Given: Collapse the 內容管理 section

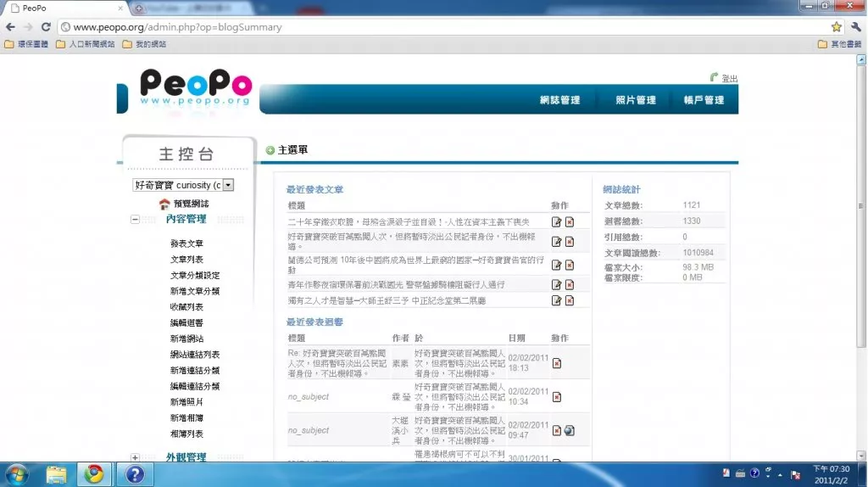Looking at the screenshot, I should click(135, 220).
